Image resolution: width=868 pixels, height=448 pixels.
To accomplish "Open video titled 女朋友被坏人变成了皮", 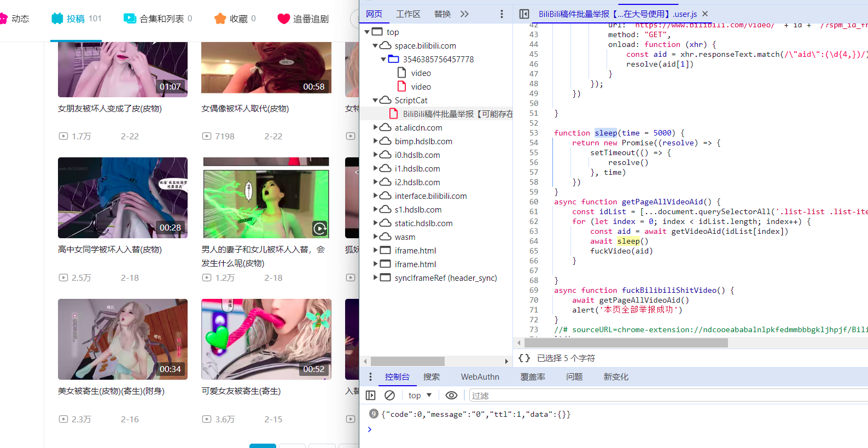I will pyautogui.click(x=110, y=109).
